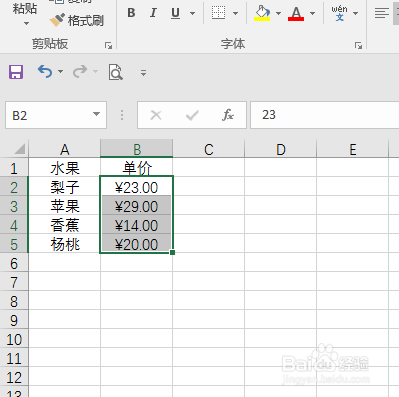Select row 2 header

(x=14, y=187)
